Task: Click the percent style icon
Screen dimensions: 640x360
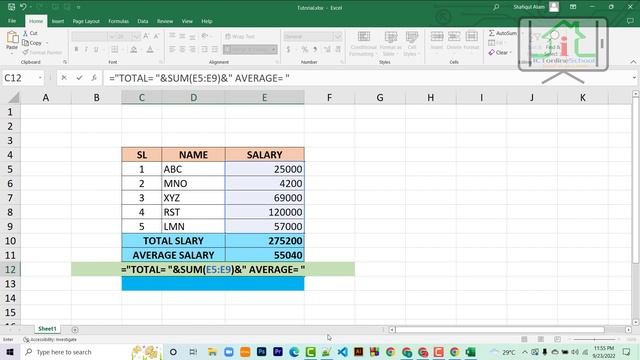Action: click(304, 49)
